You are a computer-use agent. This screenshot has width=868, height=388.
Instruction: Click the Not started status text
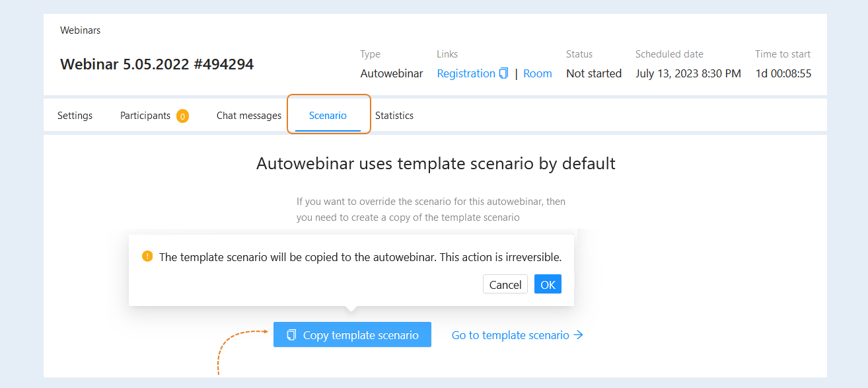[x=594, y=73]
